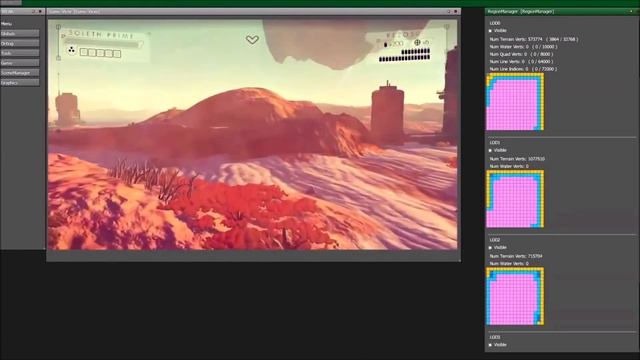
Task: Click the upper row of black ammo pips
Action: (416, 52)
